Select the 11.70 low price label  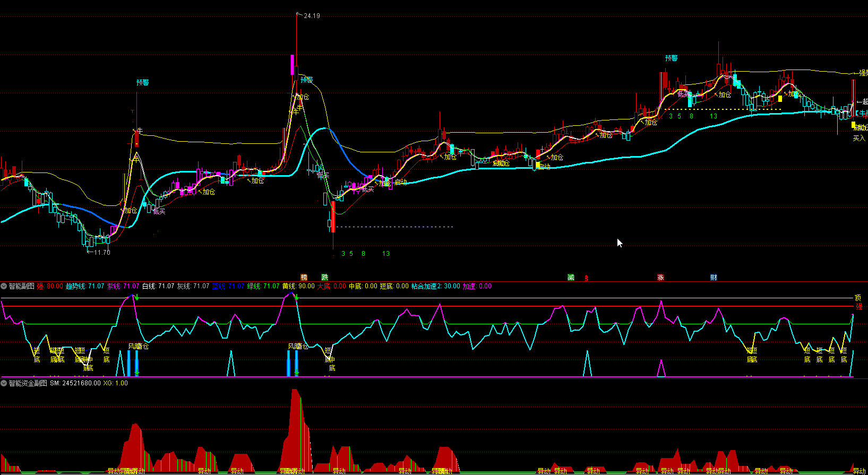coord(101,253)
